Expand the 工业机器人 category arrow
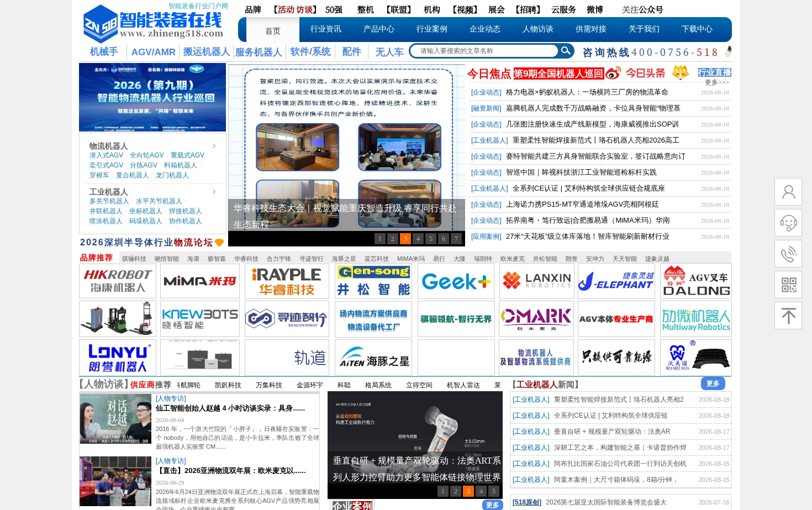The width and height of the screenshot is (812, 510). click(x=214, y=192)
